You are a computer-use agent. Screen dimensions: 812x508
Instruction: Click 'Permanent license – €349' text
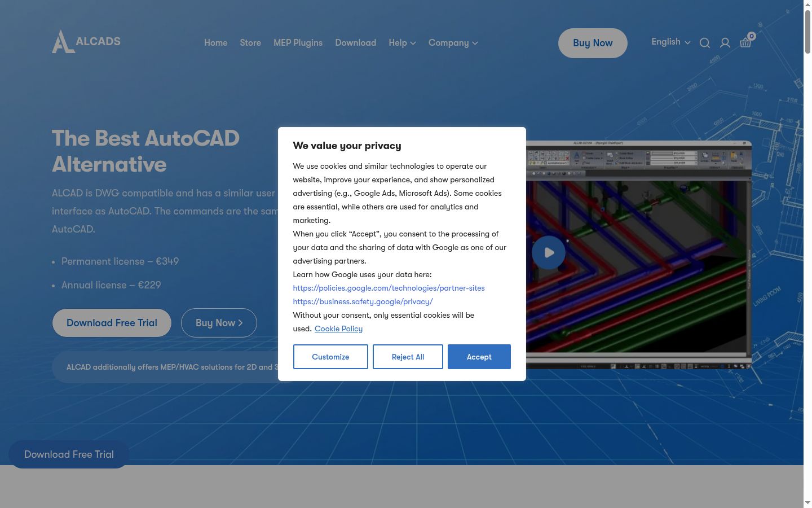(x=120, y=261)
